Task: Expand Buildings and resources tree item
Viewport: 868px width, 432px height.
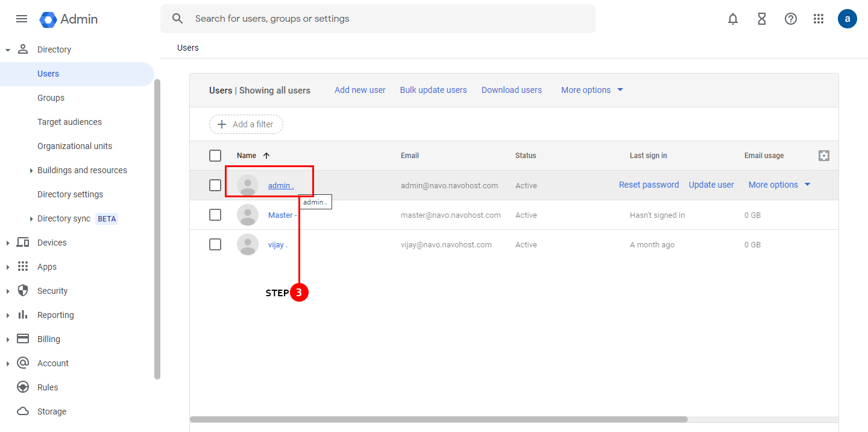Action: pyautogui.click(x=31, y=171)
